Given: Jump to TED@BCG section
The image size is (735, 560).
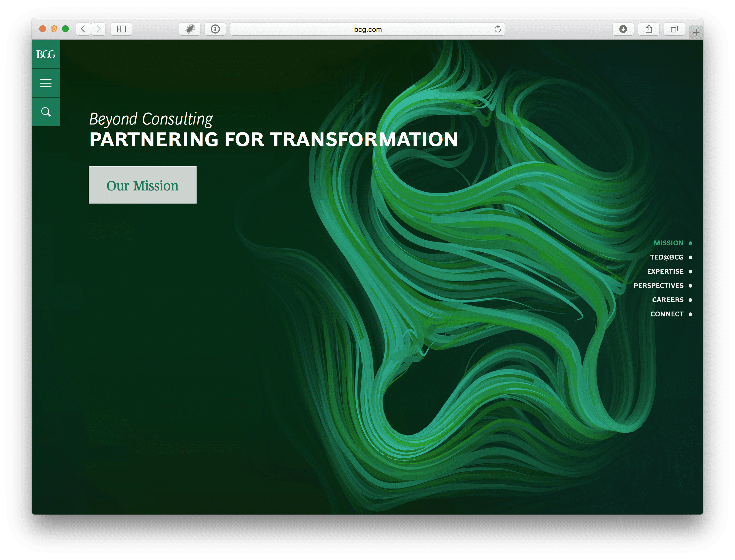Looking at the screenshot, I should (667, 257).
